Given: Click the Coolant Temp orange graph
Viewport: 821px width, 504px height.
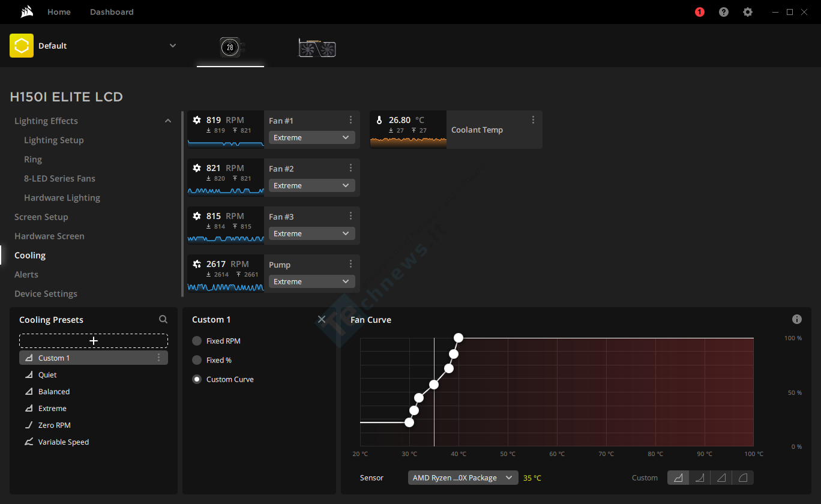Looking at the screenshot, I should click(x=408, y=142).
